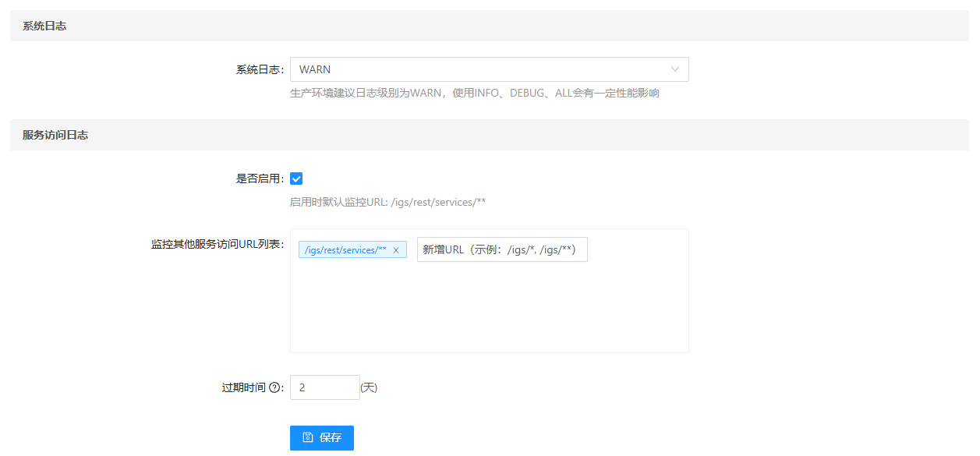The image size is (980, 456).
Task: Focus the 新增URL input box
Action: pyautogui.click(x=502, y=250)
